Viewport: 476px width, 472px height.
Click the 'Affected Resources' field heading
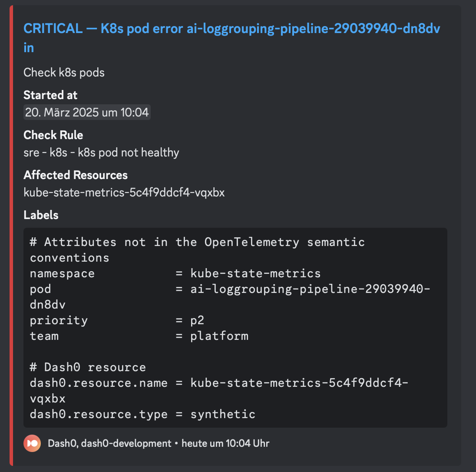(x=76, y=175)
